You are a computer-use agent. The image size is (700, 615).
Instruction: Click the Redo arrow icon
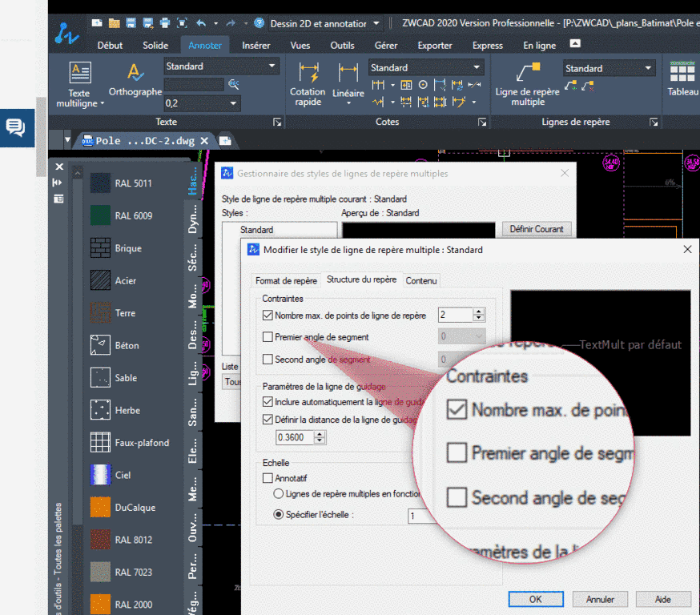tap(231, 22)
